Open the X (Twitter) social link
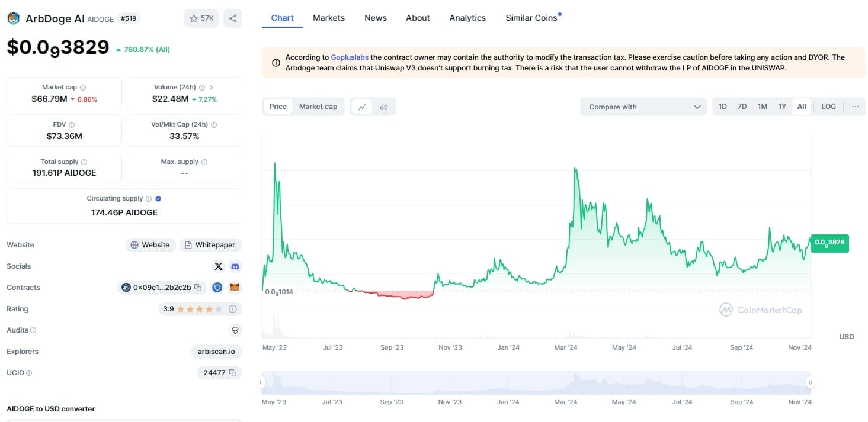The width and height of the screenshot is (868, 422). [219, 266]
